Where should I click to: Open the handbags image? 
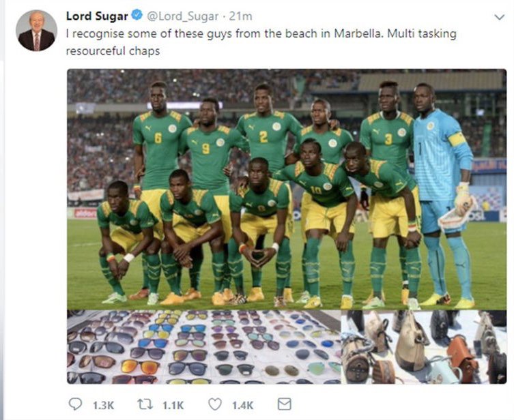coord(425,348)
